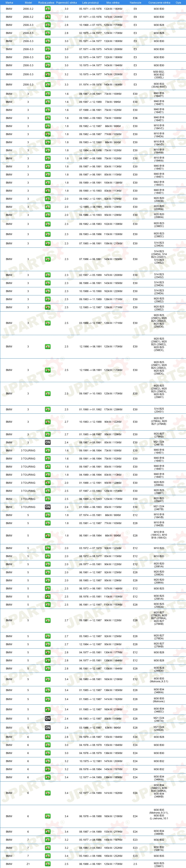Click petrol icon in the 162kW / 220KM row
Screen dimensions: 186x868
coord(48,291)
